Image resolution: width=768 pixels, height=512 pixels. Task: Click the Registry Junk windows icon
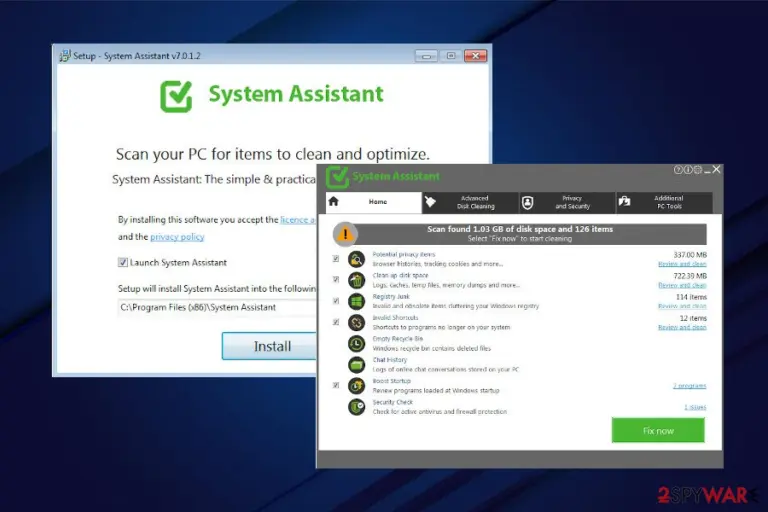357,301
